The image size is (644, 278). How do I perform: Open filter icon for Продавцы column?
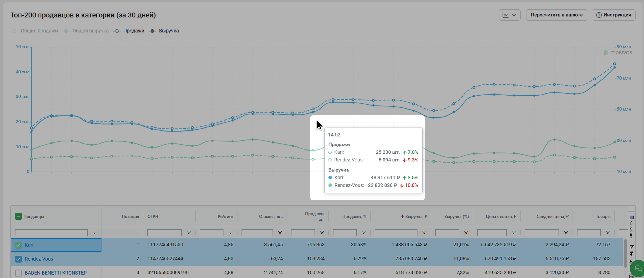tap(94, 232)
